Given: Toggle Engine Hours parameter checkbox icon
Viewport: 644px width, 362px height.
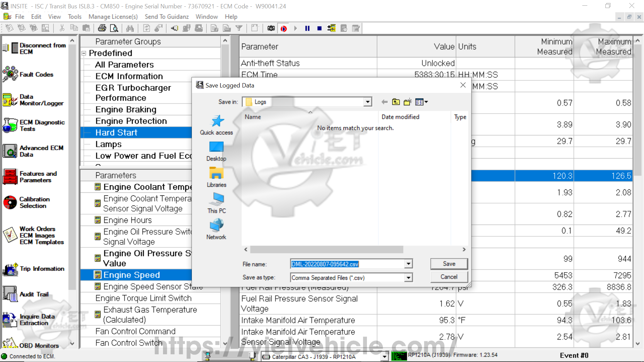Looking at the screenshot, I should coord(98,220).
